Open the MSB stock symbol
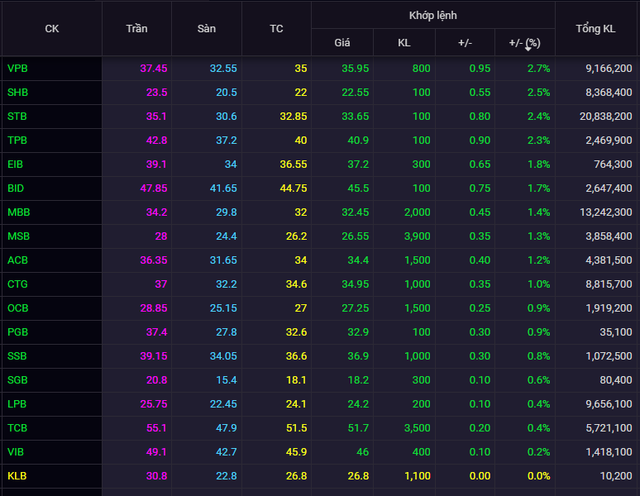Viewport: 640px width, 496px height. click(x=18, y=236)
